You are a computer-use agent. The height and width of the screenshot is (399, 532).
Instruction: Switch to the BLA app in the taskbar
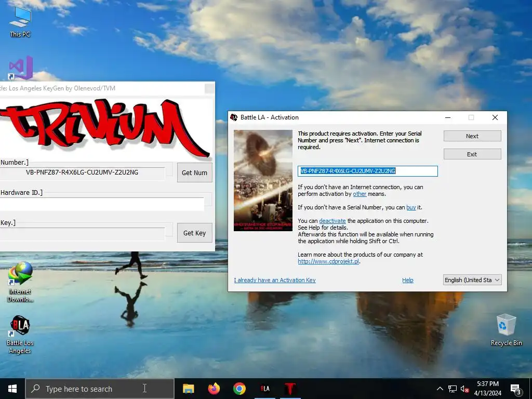[264, 389]
